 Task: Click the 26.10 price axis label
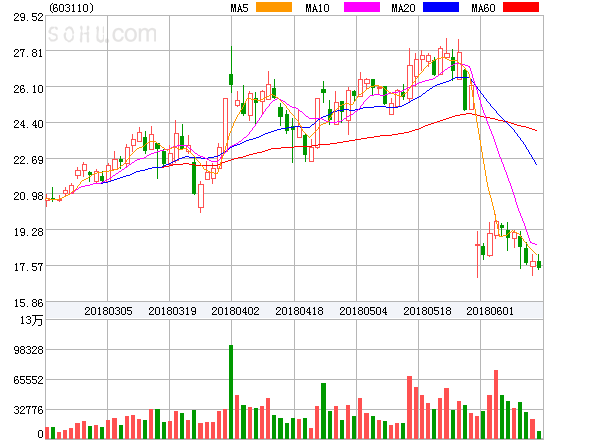pyautogui.click(x=28, y=89)
